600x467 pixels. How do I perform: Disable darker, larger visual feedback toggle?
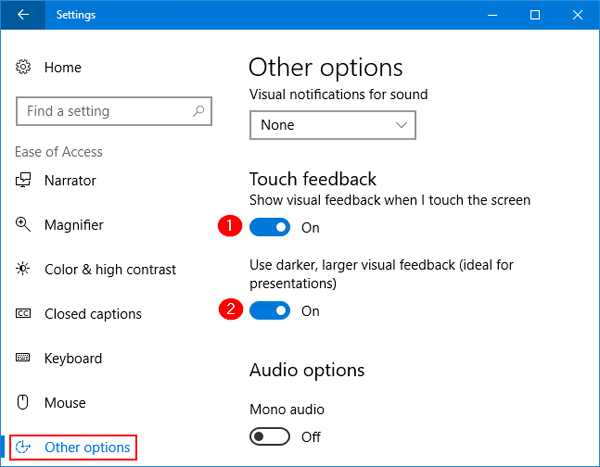tap(269, 311)
